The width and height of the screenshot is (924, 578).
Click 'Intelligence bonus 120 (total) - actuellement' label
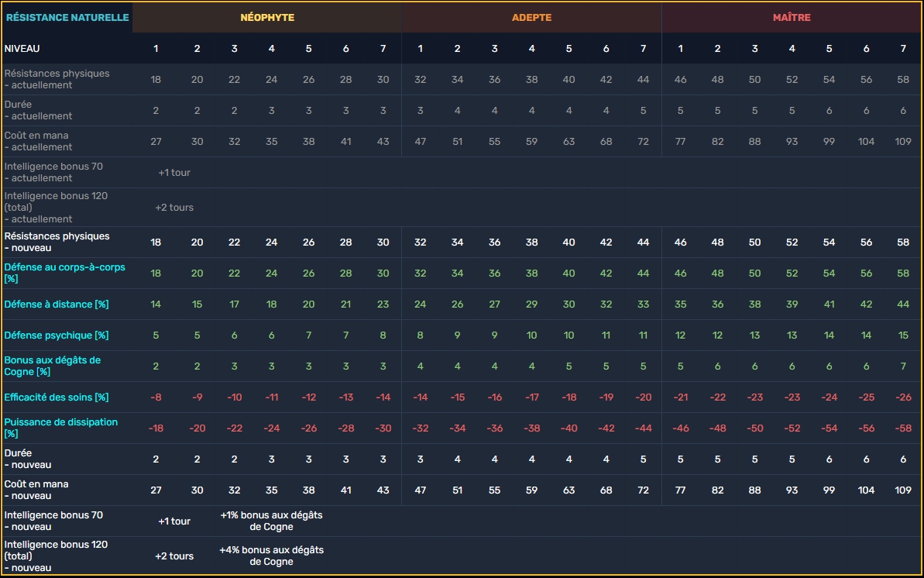pos(56,207)
